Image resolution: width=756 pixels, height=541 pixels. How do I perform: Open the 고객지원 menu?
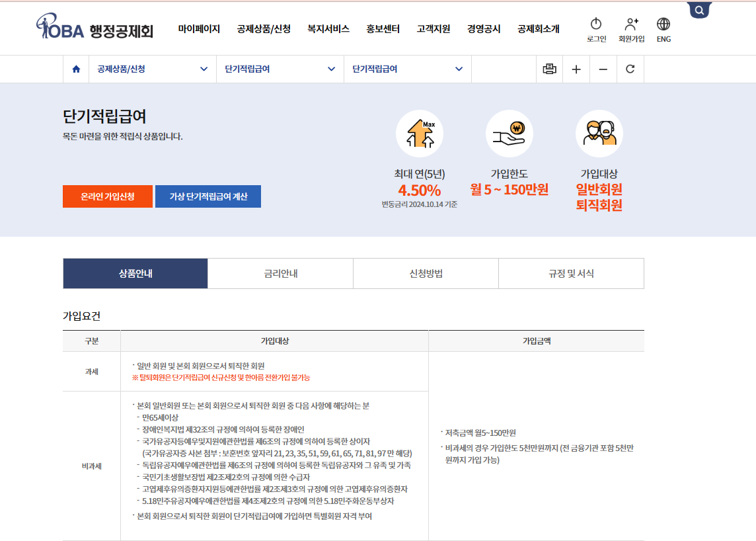(x=434, y=29)
